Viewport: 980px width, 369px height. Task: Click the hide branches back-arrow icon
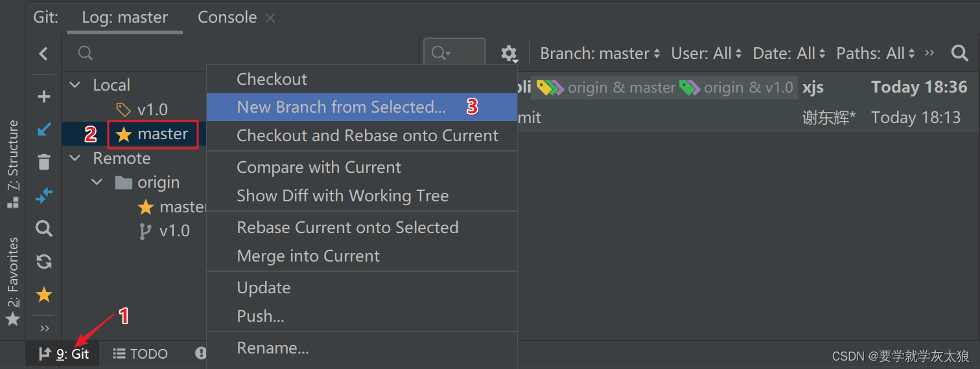[43, 54]
